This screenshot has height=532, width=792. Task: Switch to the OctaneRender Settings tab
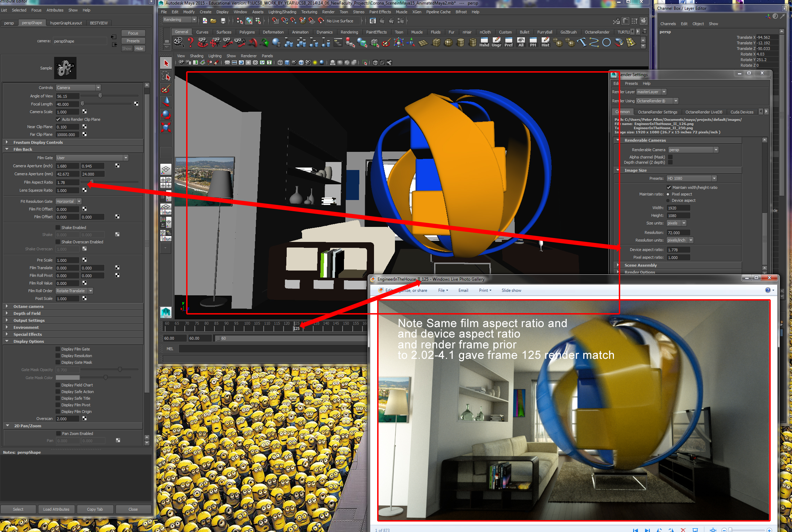[657, 112]
